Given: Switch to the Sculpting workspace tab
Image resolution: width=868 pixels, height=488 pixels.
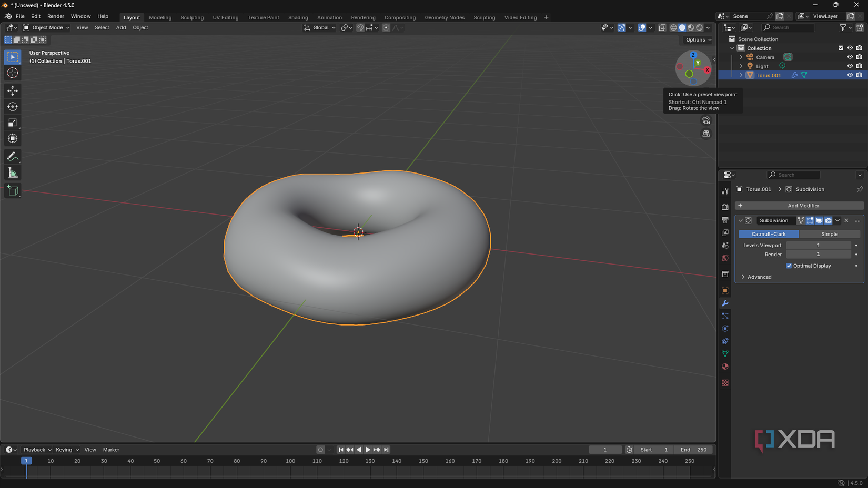Looking at the screenshot, I should point(192,17).
